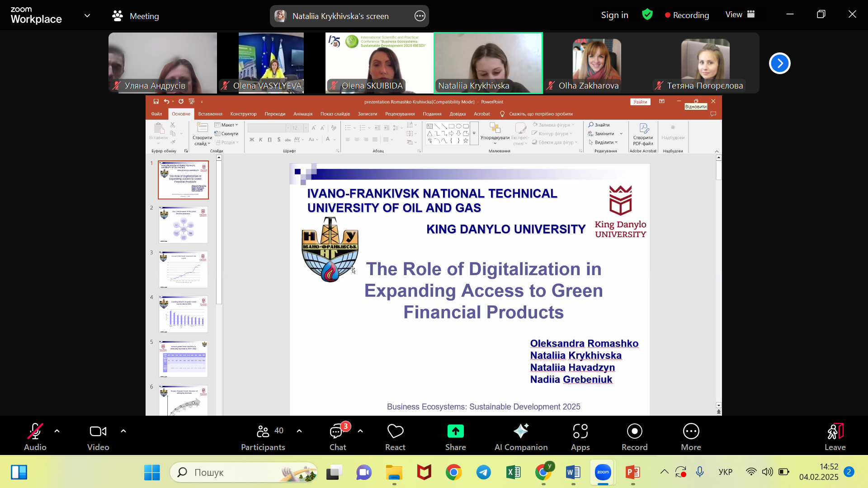
Task: Open the AI Companion panel
Action: [x=521, y=436]
